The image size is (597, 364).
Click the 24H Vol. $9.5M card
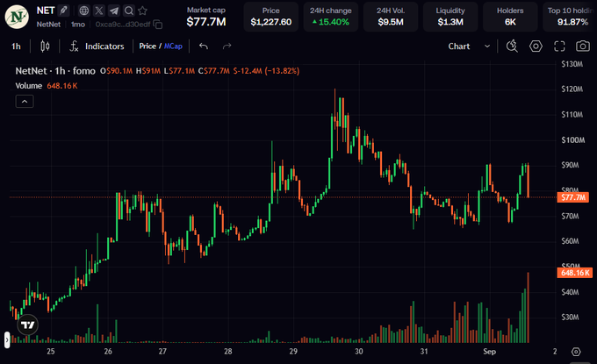pos(391,17)
